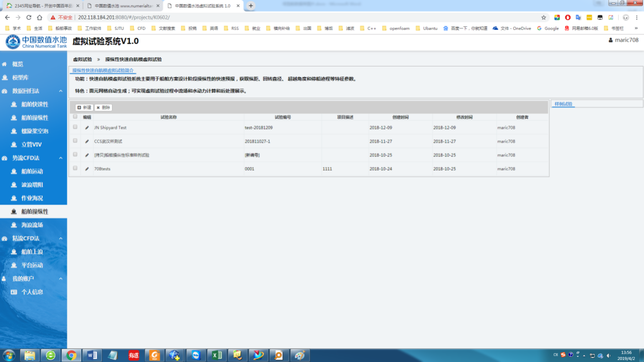The height and width of the screenshot is (362, 644).
Task: Collapse the 我的账户 section chevron
Action: (x=61, y=279)
